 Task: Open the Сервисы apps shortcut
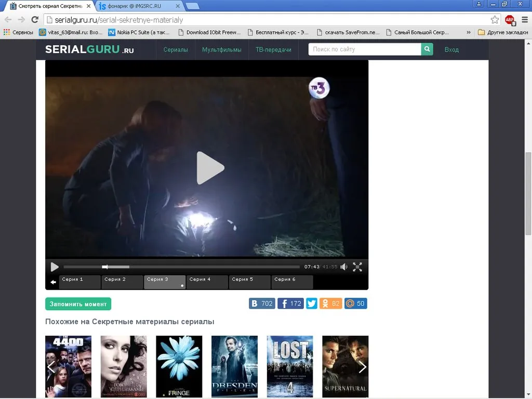coord(18,32)
